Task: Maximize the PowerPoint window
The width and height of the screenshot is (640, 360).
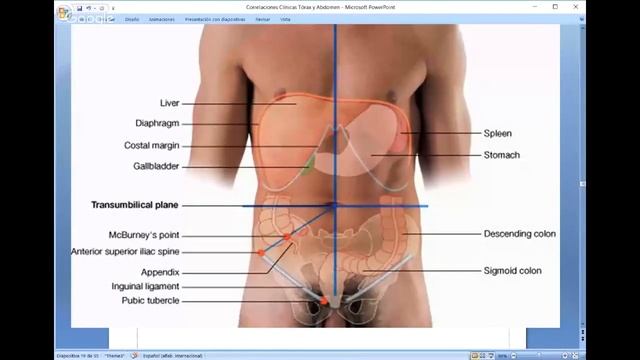Action: [555, 7]
